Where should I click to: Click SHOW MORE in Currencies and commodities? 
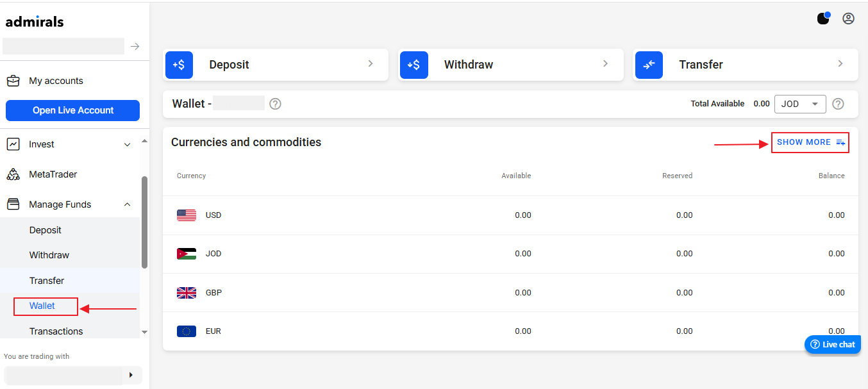pos(810,142)
